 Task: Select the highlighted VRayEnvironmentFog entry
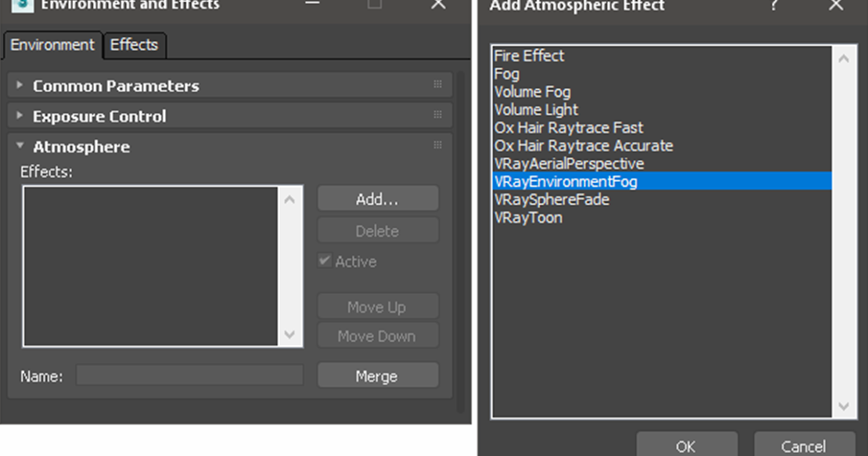(662, 182)
